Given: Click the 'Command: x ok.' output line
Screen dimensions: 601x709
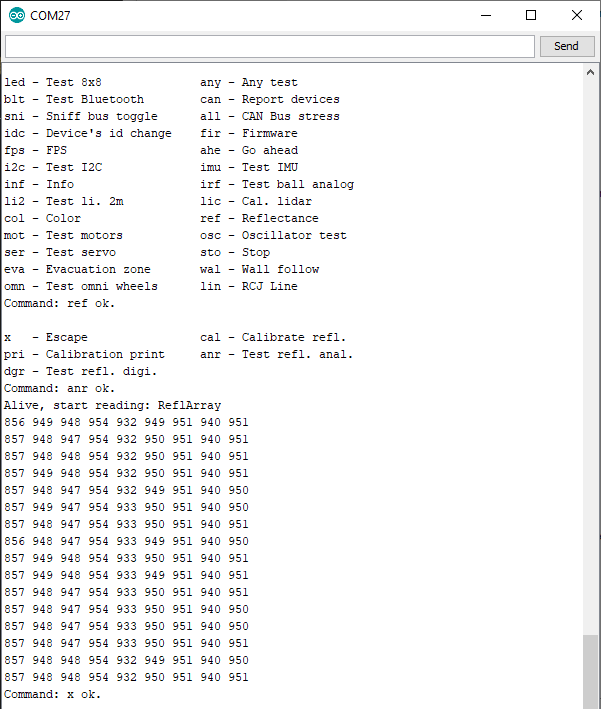Looking at the screenshot, I should tap(52, 694).
